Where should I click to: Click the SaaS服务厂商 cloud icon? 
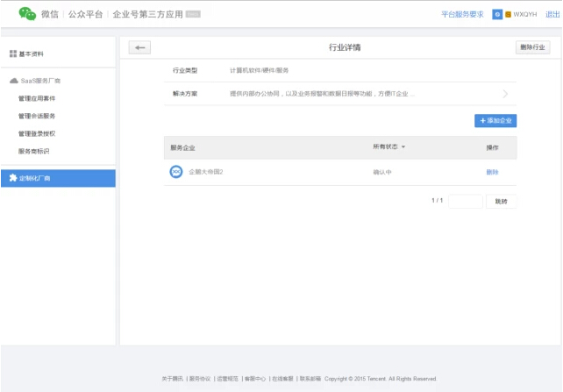[13, 81]
